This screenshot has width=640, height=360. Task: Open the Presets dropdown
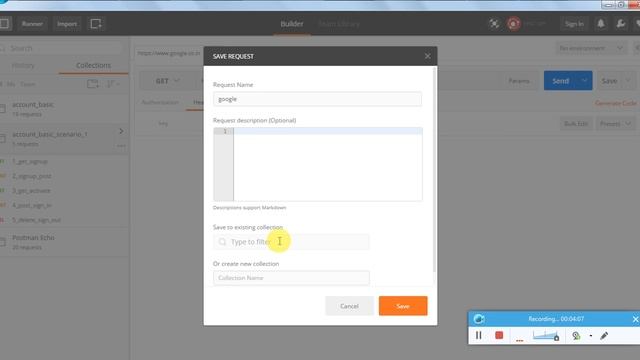615,124
